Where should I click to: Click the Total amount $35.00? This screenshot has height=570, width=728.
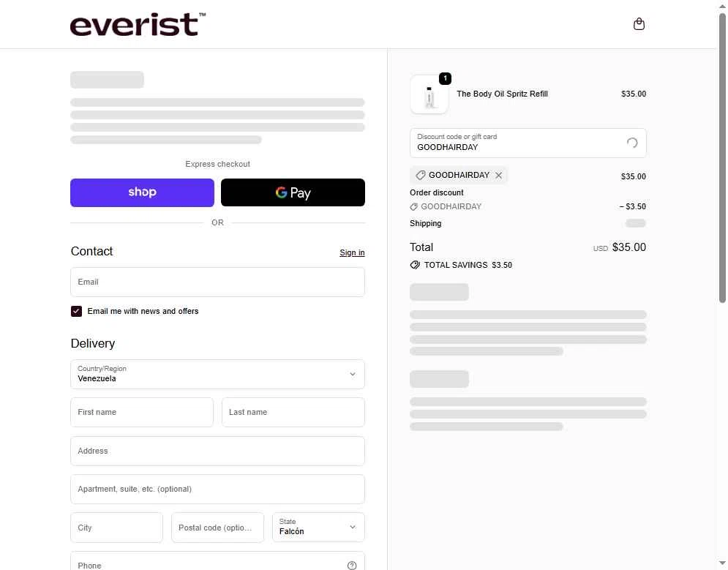[x=628, y=247]
